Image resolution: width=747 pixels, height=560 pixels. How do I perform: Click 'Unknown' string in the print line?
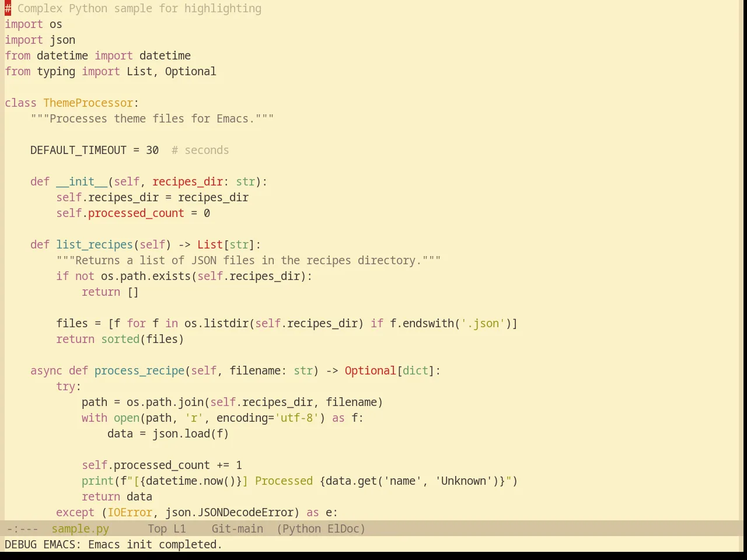[x=463, y=481]
